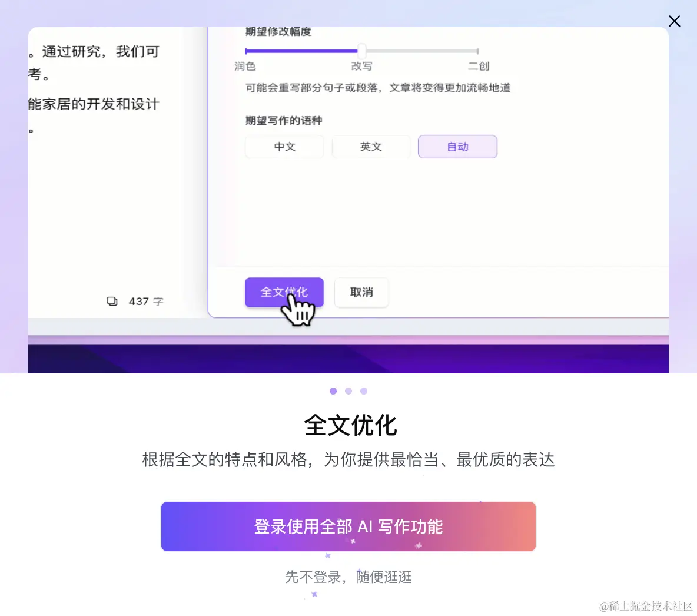Viewport: 697px width, 616px height.
Task: Choose 英文 as the writing language
Action: (371, 147)
